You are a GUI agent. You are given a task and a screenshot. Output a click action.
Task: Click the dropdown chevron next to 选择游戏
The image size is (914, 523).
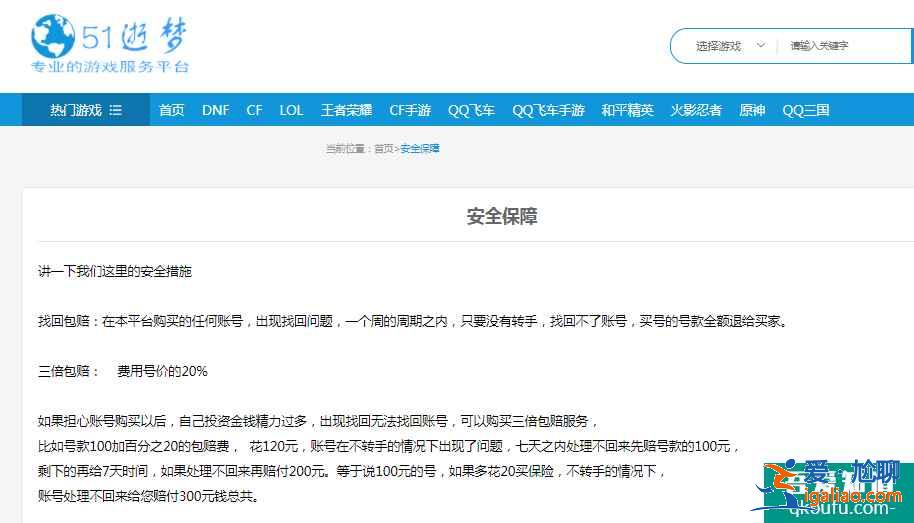click(761, 45)
